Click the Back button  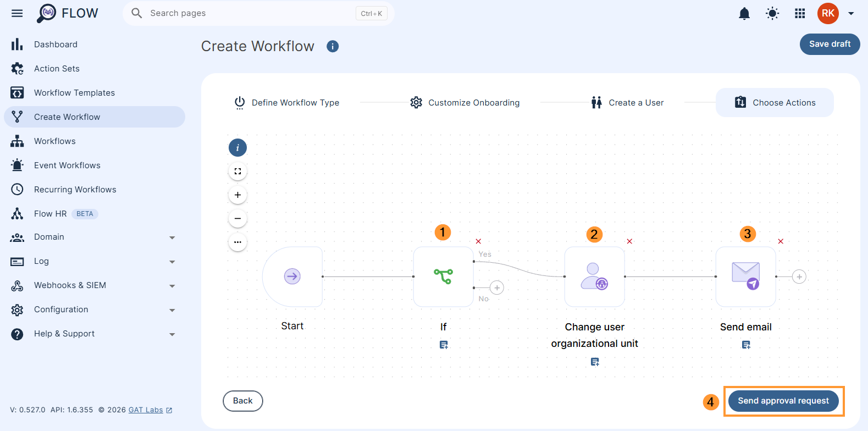click(243, 401)
